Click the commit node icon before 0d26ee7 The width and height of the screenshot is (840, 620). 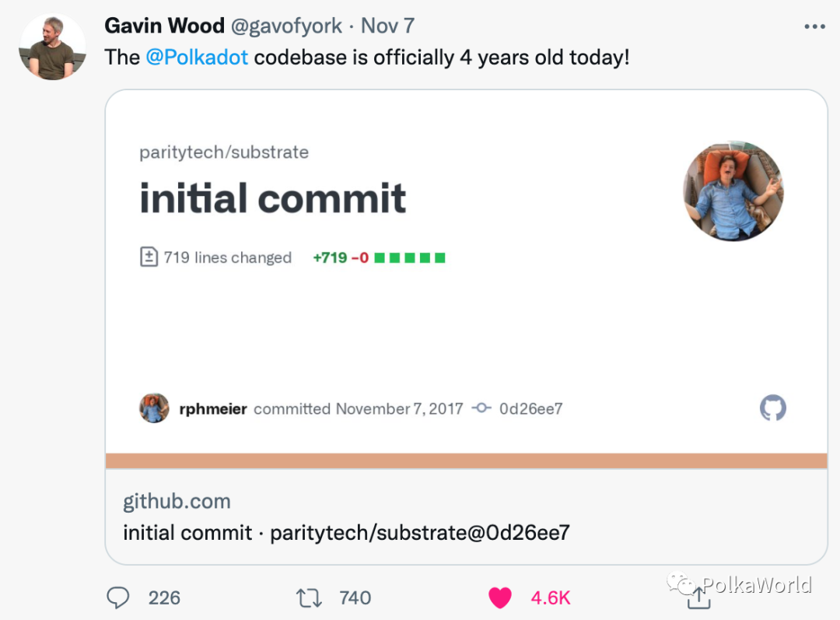click(481, 408)
